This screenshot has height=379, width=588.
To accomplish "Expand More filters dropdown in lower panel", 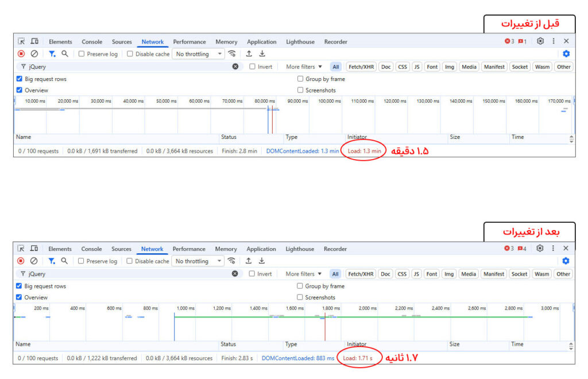I will pos(304,274).
